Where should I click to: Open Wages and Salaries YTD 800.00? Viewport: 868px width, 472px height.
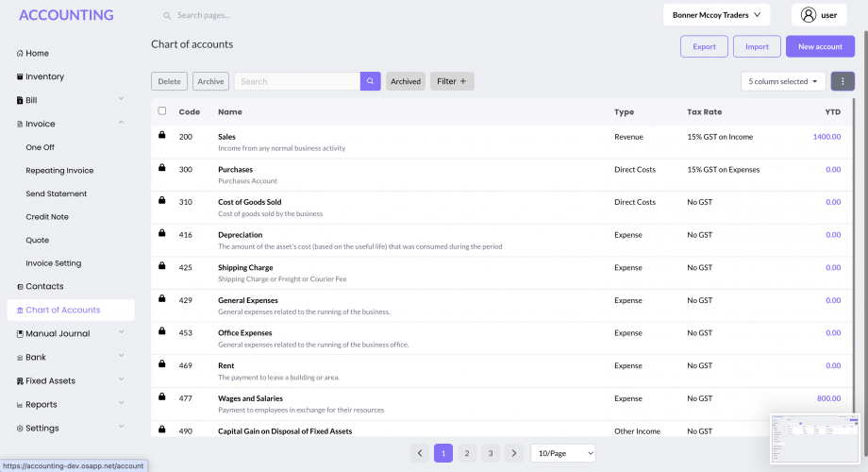[x=828, y=398]
